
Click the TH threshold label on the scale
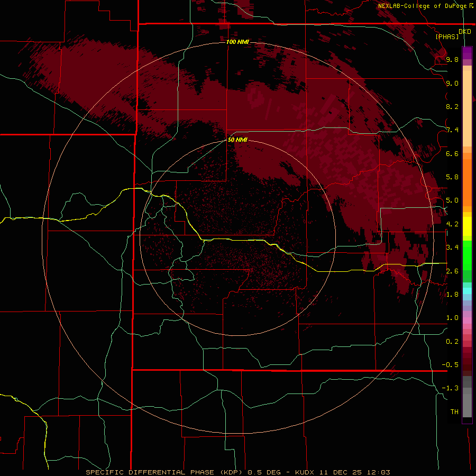click(454, 411)
